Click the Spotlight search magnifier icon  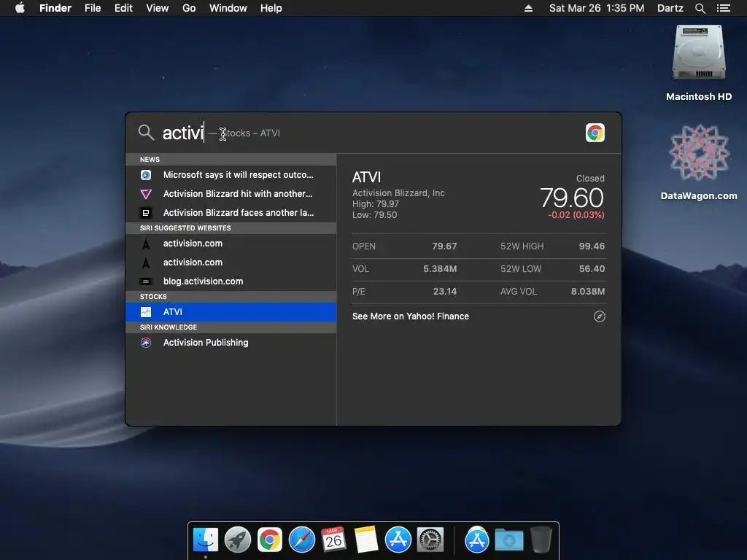[146, 133]
